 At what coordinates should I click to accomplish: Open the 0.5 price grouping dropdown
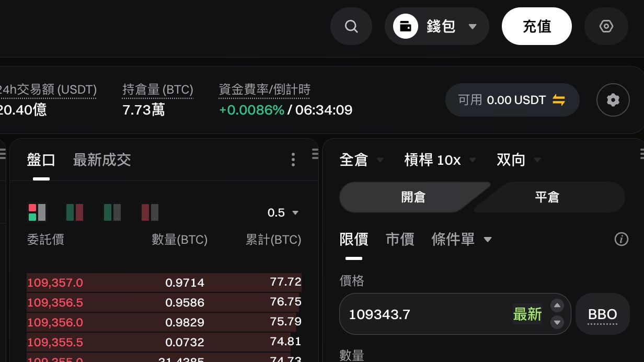[282, 212]
